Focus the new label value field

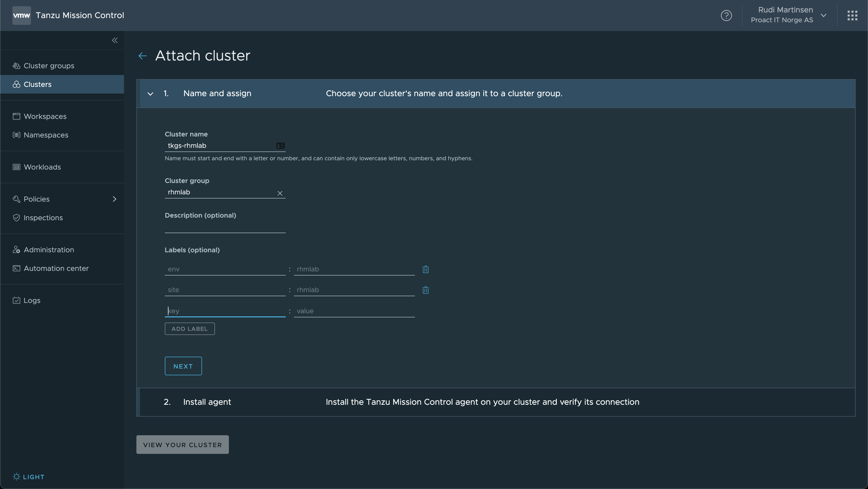pos(354,311)
